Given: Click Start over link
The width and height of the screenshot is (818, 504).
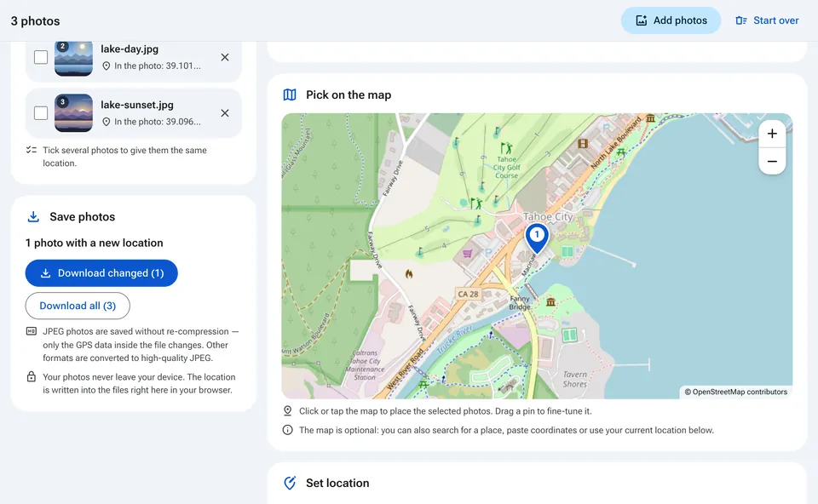Looking at the screenshot, I should tap(767, 20).
